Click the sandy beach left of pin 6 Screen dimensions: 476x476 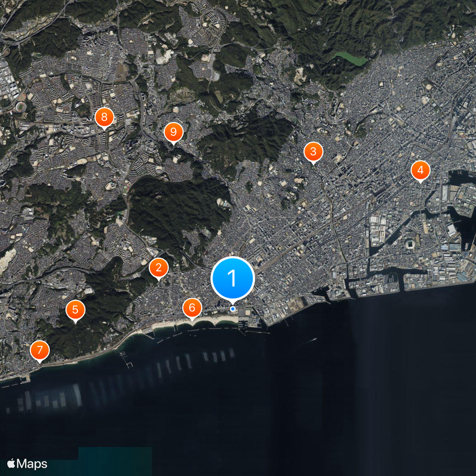pos(167,325)
